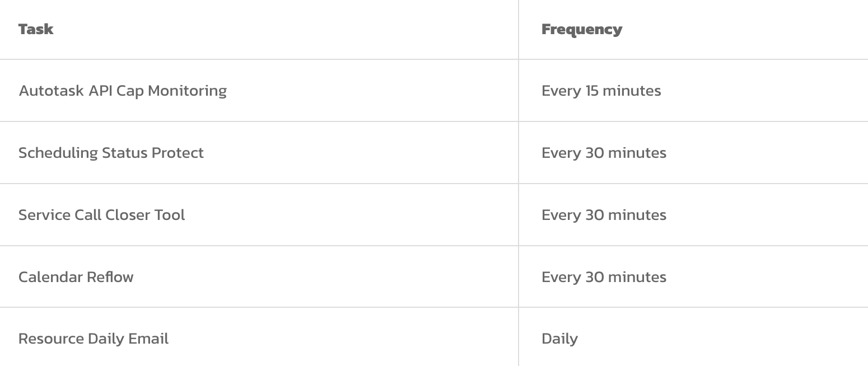868x366 pixels.
Task: Click the word Autotask in first row
Action: [x=52, y=91]
